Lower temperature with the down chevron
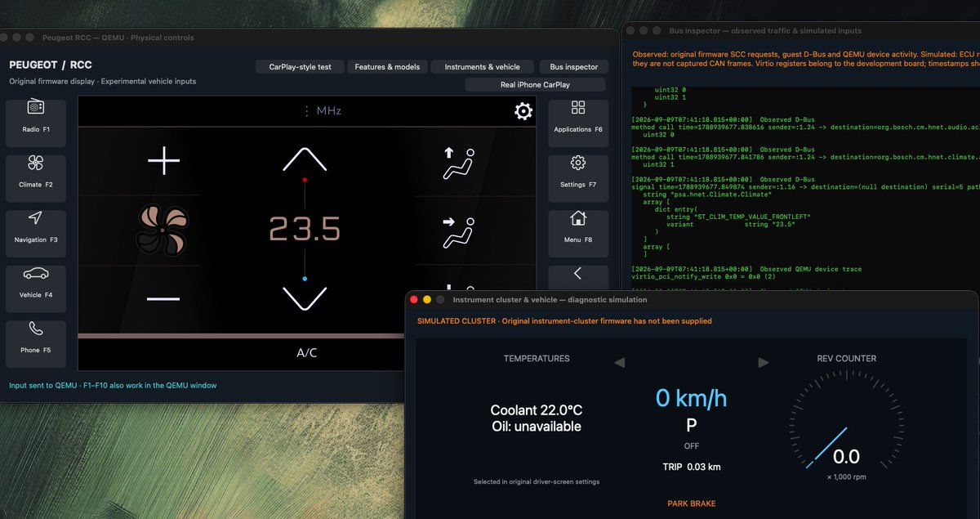This screenshot has height=519, width=980. pos(305,298)
